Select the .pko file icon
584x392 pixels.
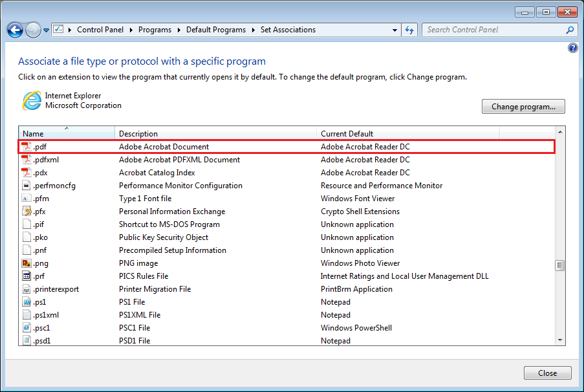[x=26, y=237]
